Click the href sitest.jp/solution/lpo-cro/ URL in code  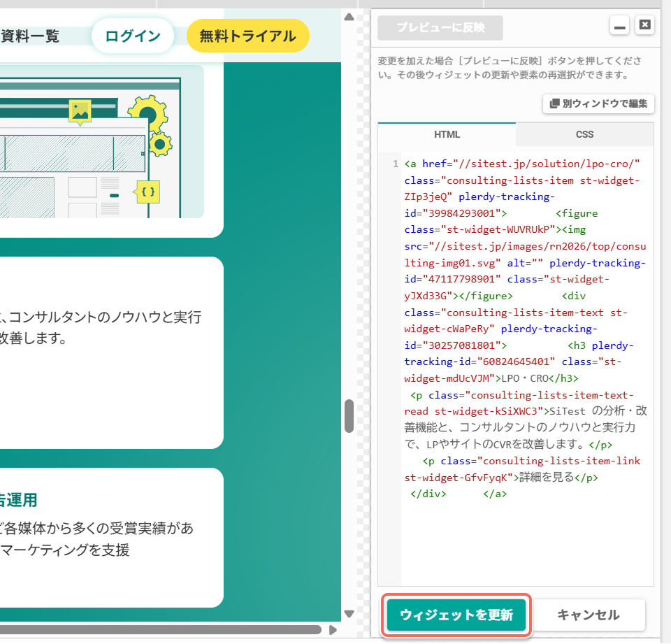pos(547,164)
